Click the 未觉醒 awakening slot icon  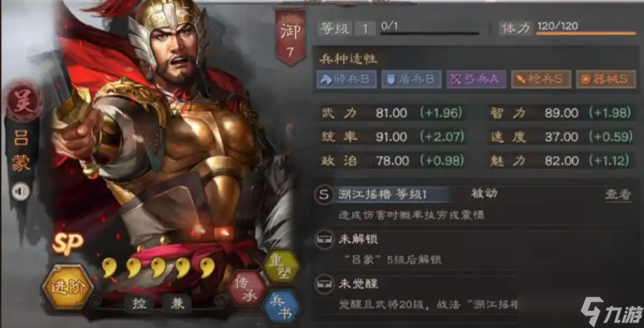coord(324,284)
